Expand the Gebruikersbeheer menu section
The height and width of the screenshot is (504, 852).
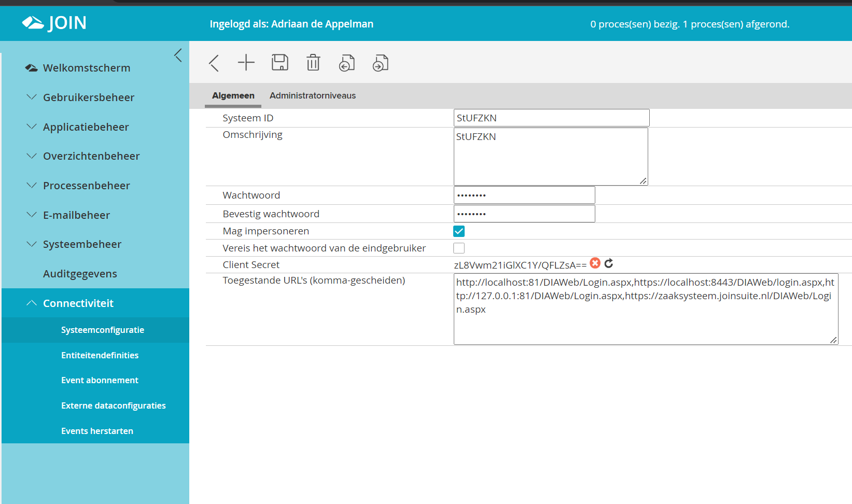(88, 97)
